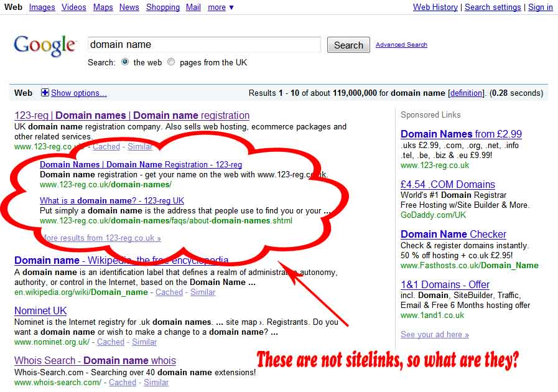
Task: Expand Show options link
Action: 78,93
